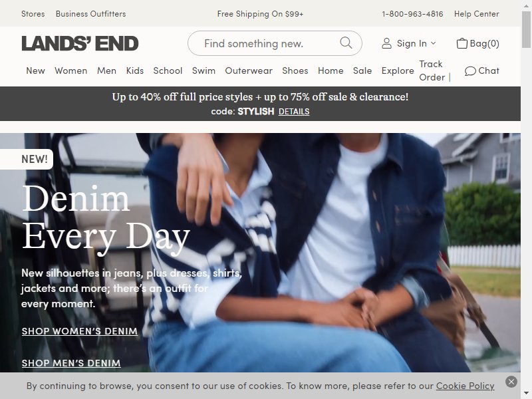The height and width of the screenshot is (399, 532).
Task: Open the Women menu
Action: (71, 70)
